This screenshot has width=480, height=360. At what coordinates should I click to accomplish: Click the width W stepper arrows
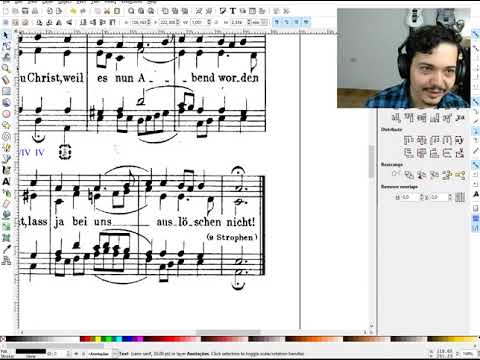(209, 23)
